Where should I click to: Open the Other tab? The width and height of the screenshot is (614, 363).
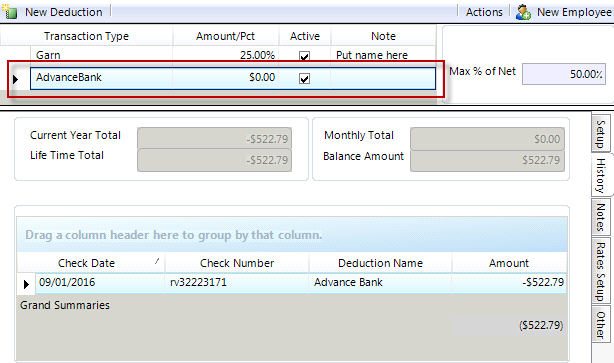pos(600,325)
